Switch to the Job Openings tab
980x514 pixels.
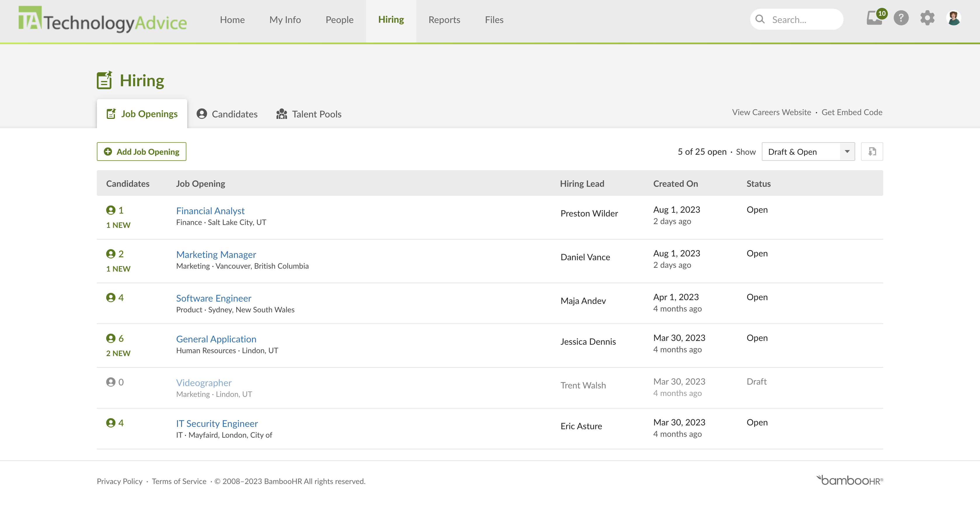coord(142,114)
